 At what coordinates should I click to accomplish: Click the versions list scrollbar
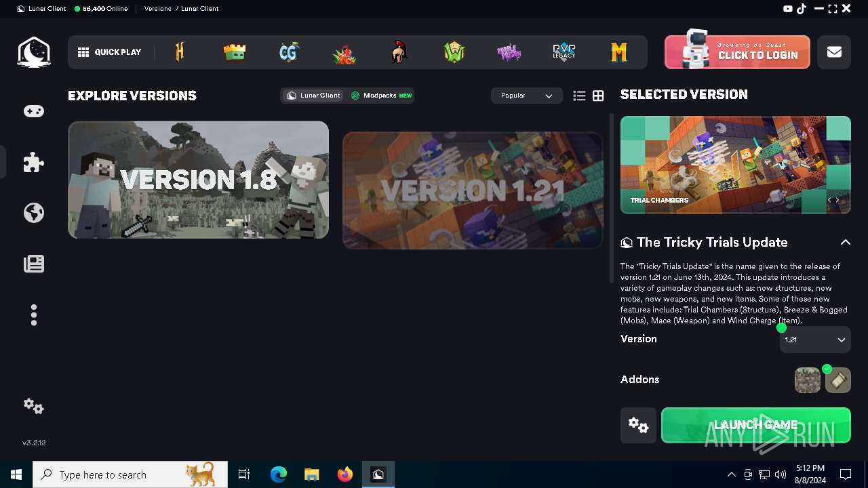click(x=612, y=198)
